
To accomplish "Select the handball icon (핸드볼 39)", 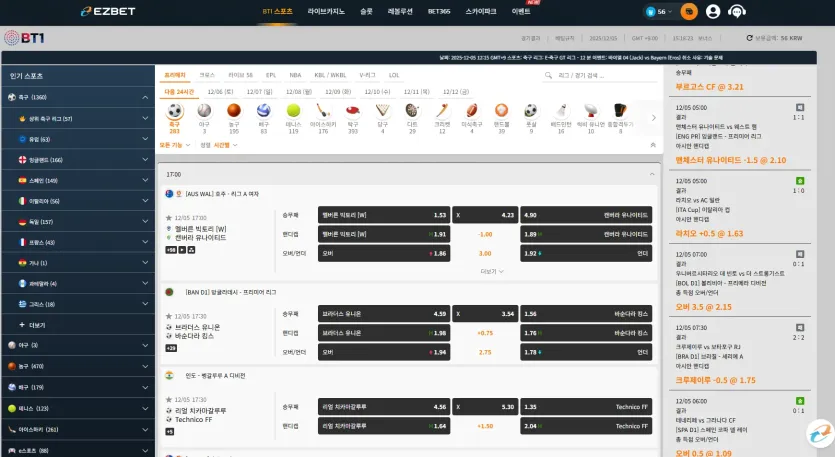I will tap(501, 111).
